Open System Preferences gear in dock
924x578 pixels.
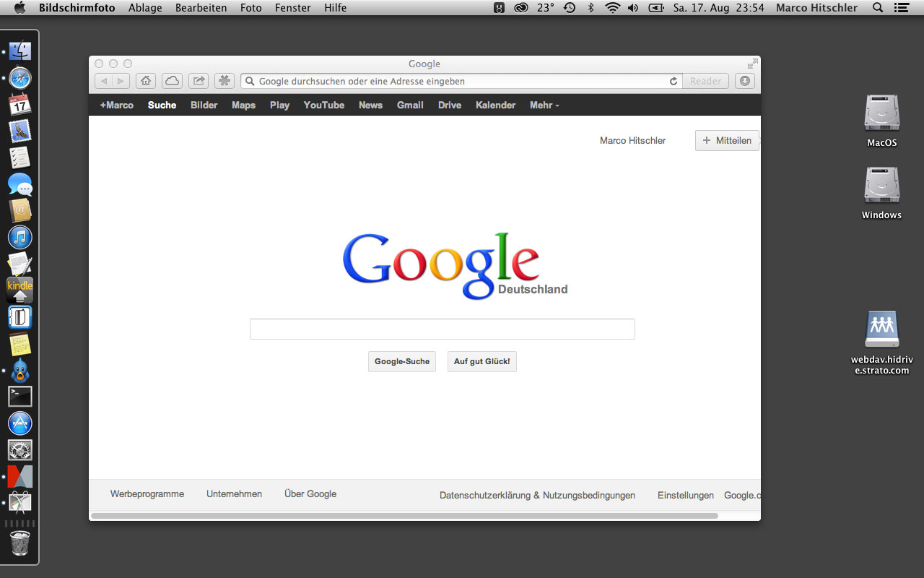[x=20, y=450]
